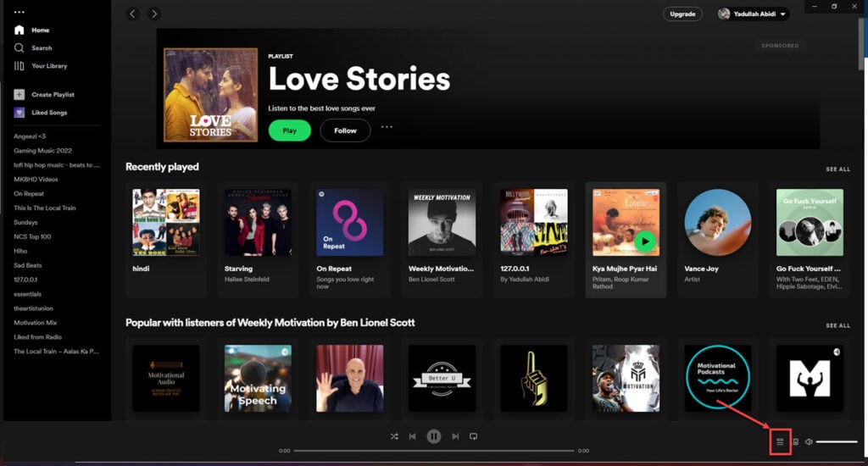Open Motivational Podcasts teal circle card
The width and height of the screenshot is (868, 466).
pos(717,379)
